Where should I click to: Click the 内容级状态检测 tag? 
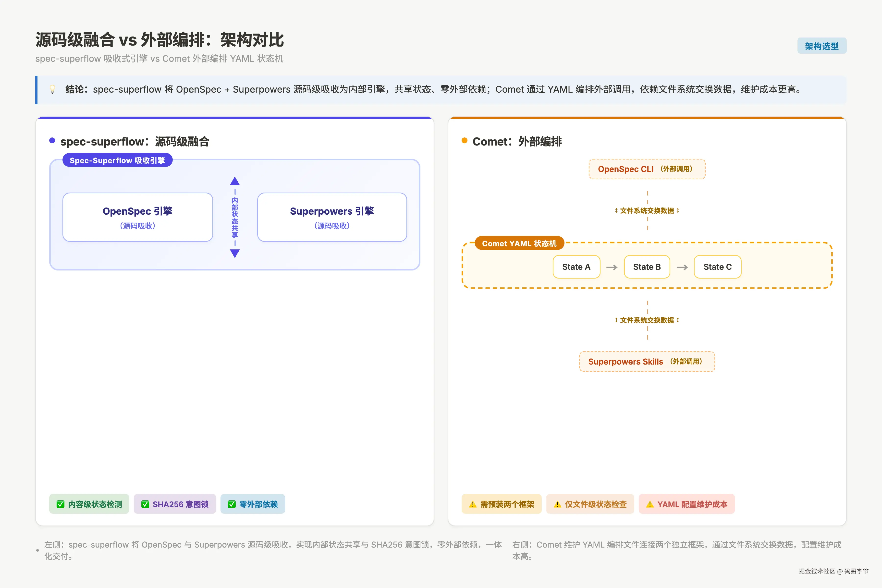(89, 504)
